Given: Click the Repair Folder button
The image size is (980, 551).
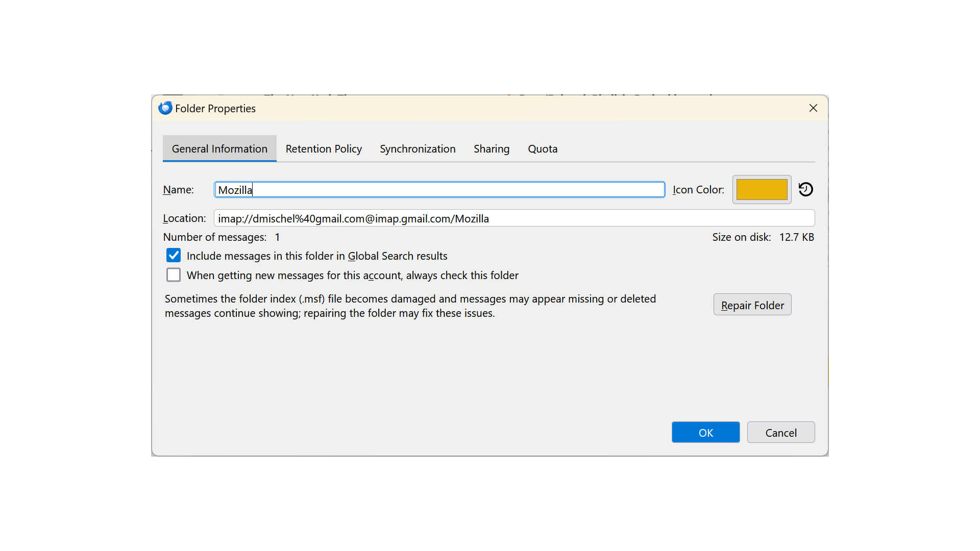Looking at the screenshot, I should click(752, 305).
